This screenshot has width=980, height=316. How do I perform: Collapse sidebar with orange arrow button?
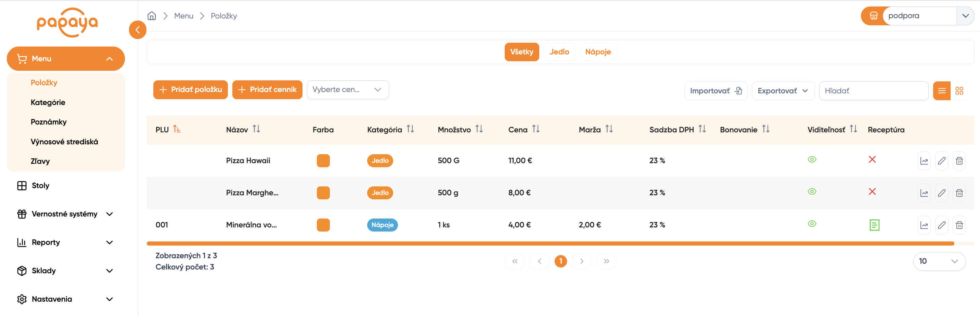point(138,30)
